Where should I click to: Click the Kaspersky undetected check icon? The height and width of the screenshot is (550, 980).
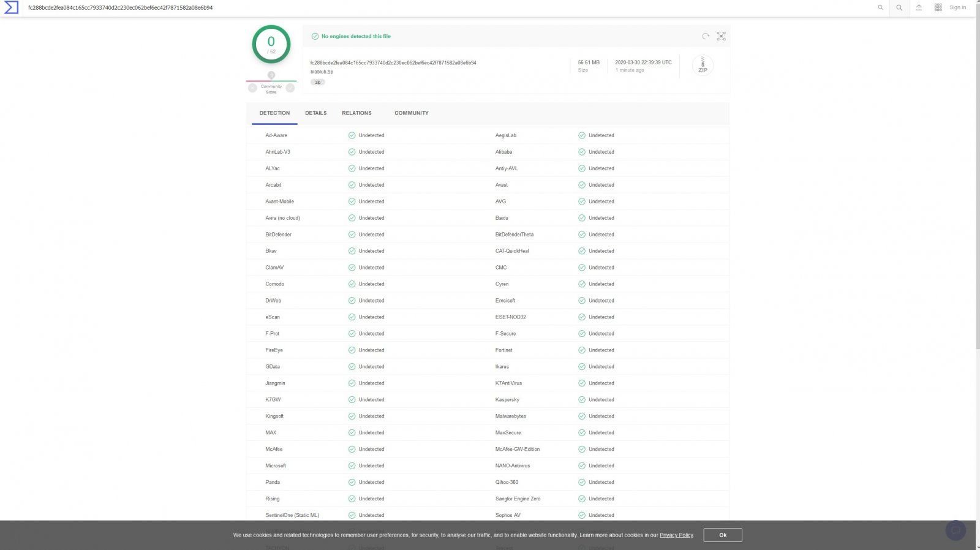click(x=582, y=399)
